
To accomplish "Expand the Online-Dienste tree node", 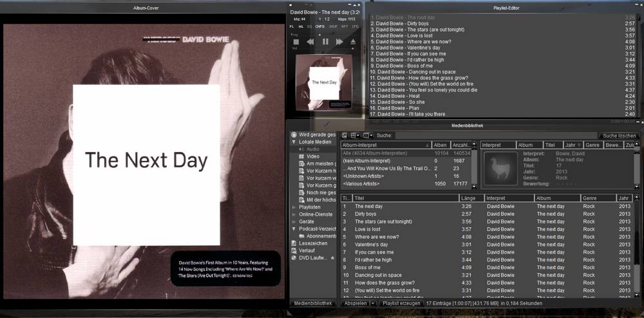I will click(294, 214).
